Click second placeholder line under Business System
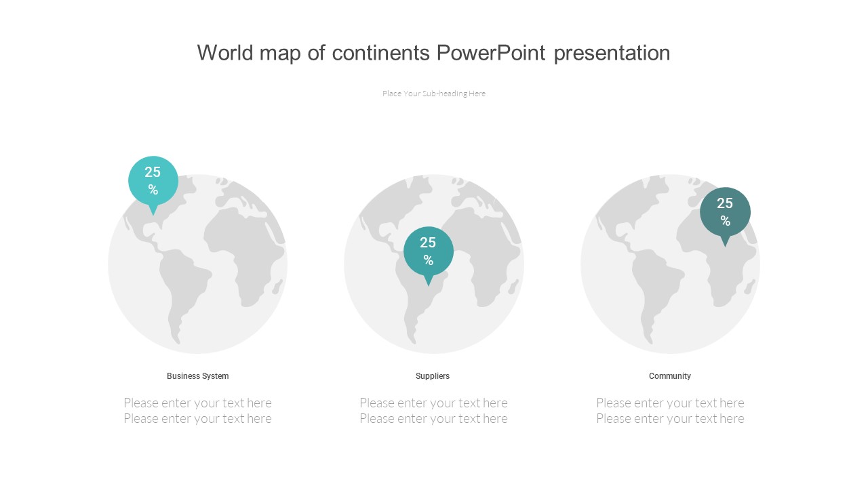Screen dimensions: 868x488 pos(197,419)
